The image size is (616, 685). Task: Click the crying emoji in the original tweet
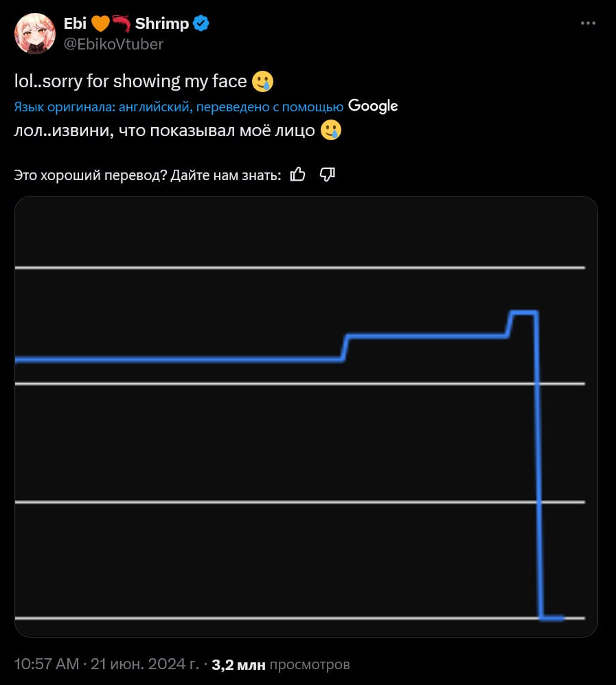262,82
